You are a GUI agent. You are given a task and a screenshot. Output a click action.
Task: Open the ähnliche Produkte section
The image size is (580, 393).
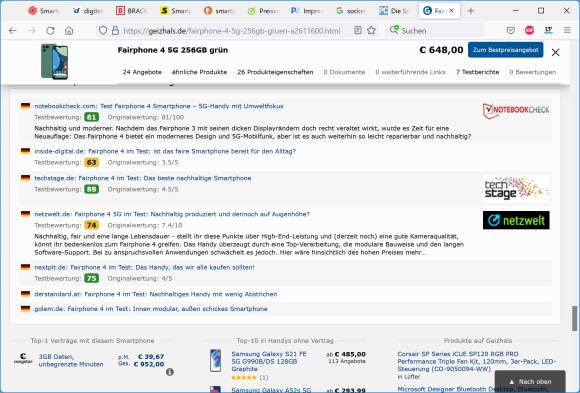[x=199, y=72]
